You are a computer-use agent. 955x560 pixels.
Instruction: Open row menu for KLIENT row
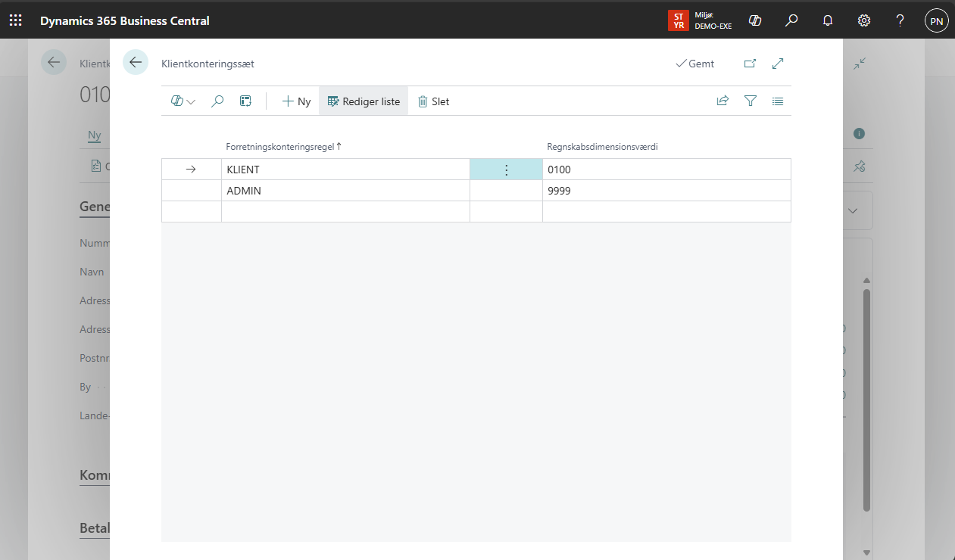[x=507, y=170]
